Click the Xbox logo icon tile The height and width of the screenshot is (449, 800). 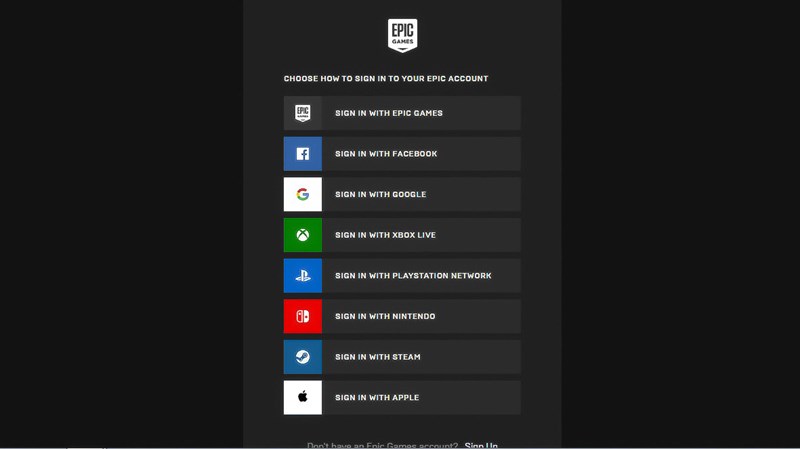pos(303,235)
